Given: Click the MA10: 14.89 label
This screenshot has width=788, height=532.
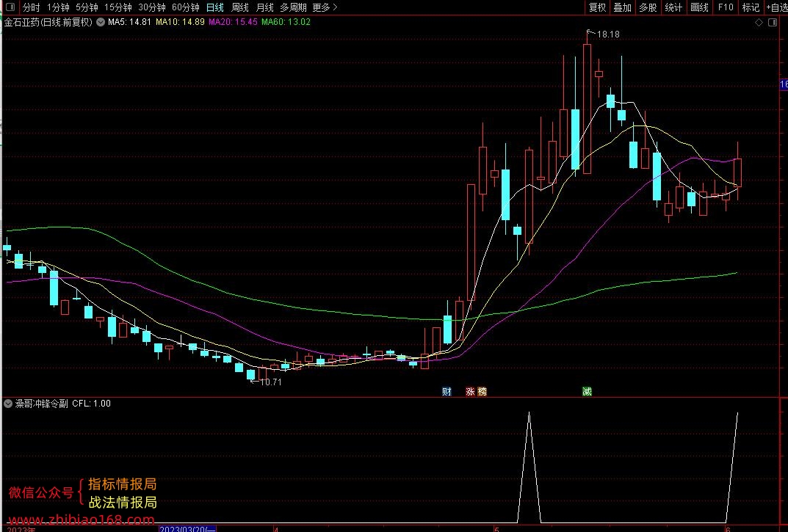Looking at the screenshot, I should coord(180,22).
